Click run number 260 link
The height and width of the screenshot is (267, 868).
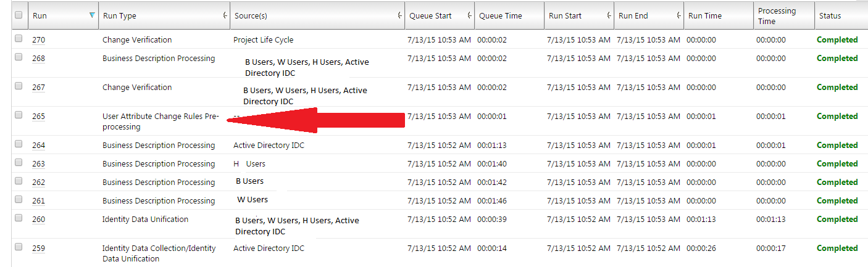38,220
